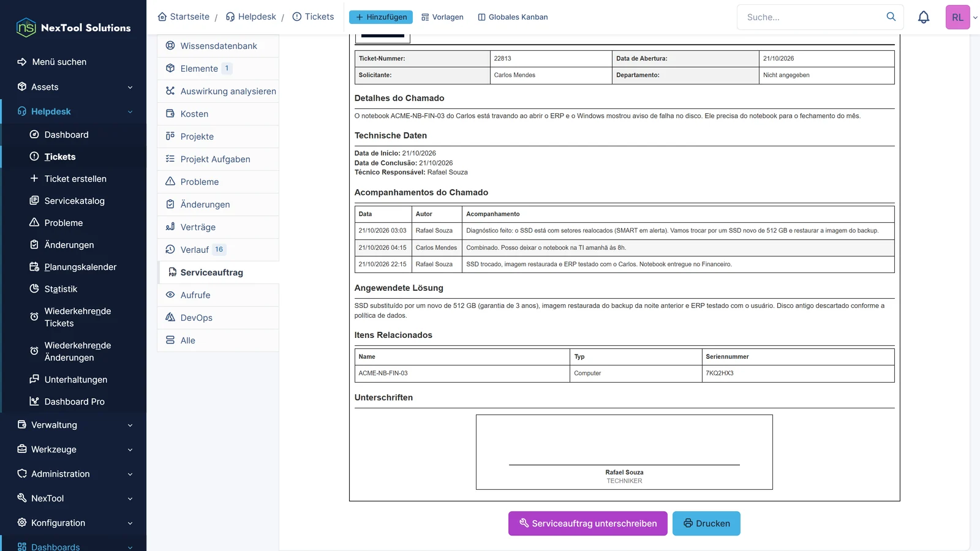Go to Helpdesk breadcrumb
Viewport: 980px width, 551px height.
[251, 17]
